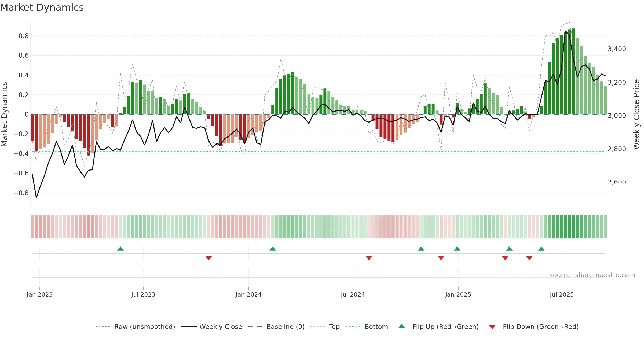Click the first green flip-up marker before Jul 2023

click(x=120, y=249)
